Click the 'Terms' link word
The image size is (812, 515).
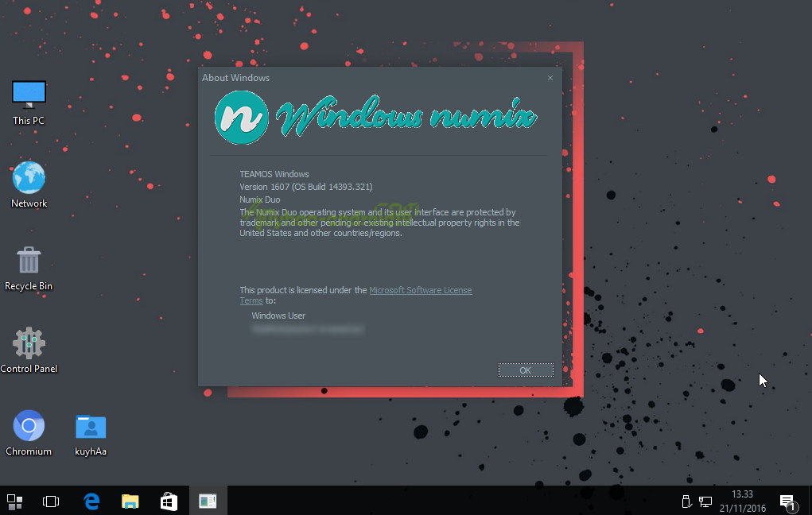click(251, 300)
